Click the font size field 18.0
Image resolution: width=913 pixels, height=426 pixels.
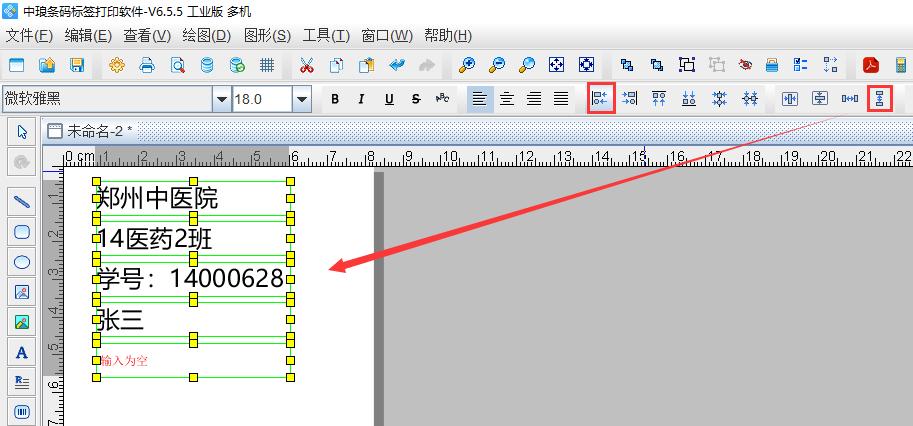[262, 99]
